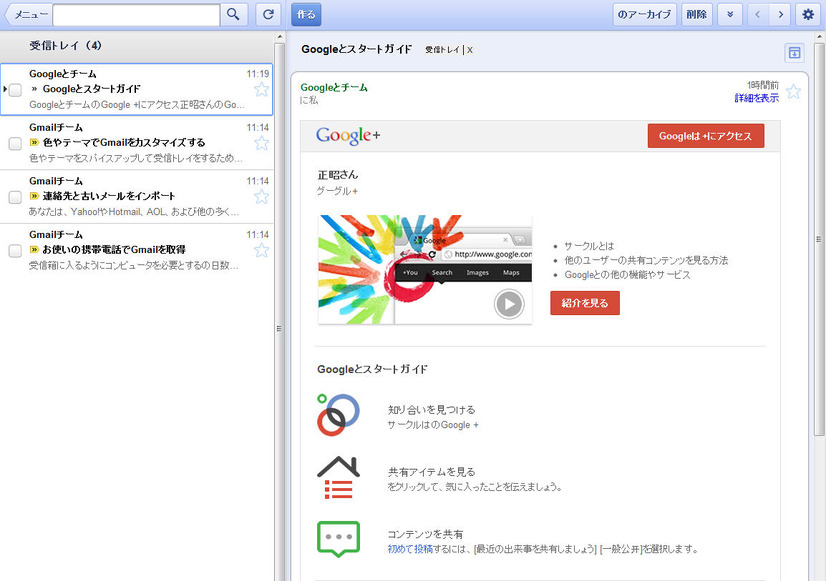This screenshot has height=581, width=826.
Task: Click the サークルとは bullet text
Action: (589, 246)
